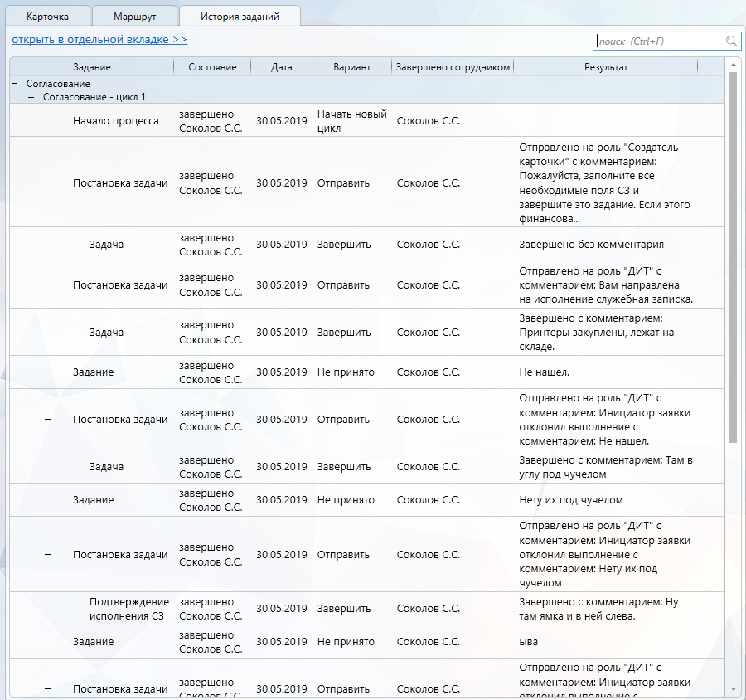Viewport: 746px width, 700px height.
Task: Click the Результат column header
Action: pyautogui.click(x=605, y=67)
